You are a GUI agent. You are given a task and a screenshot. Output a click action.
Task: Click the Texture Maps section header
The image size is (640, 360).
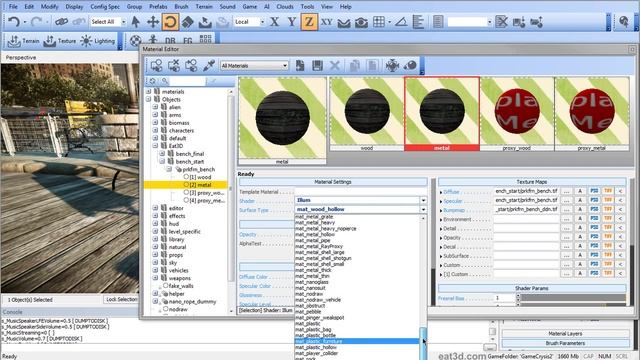pos(531,182)
